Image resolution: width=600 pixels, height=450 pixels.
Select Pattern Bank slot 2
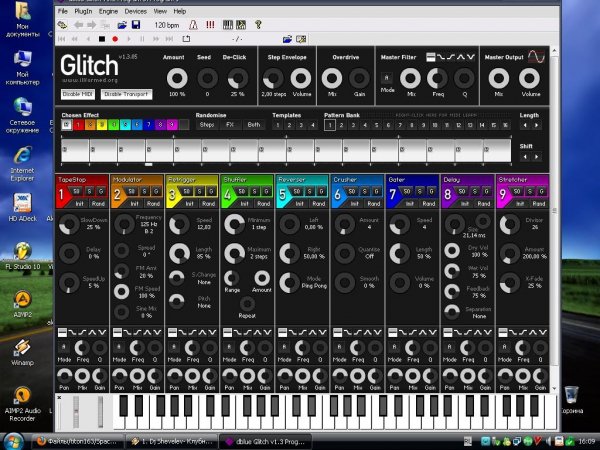tap(342, 125)
